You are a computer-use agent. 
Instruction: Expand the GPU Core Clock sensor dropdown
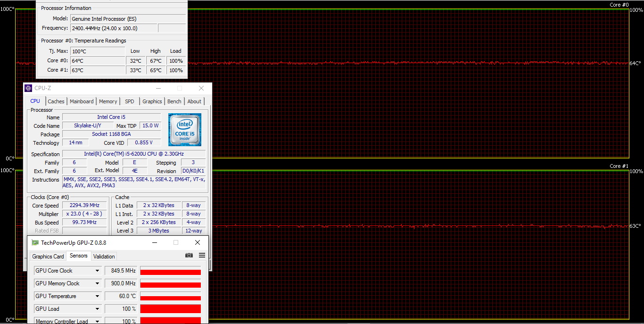coord(98,271)
